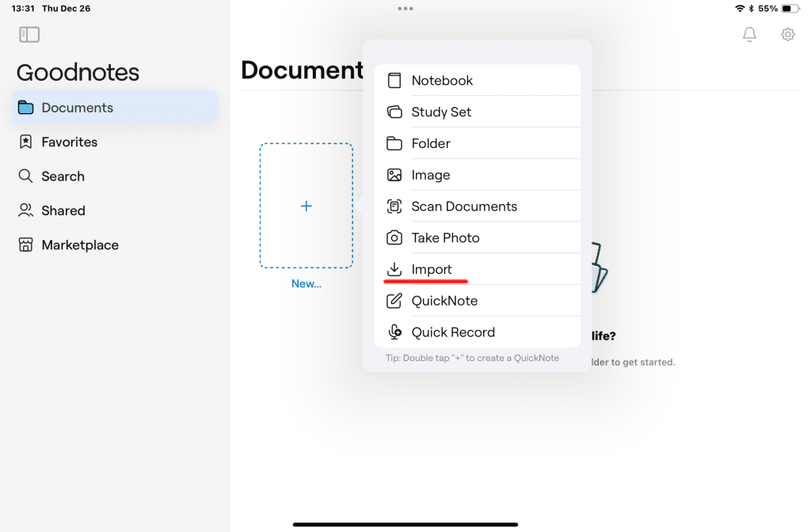Click the "Goodnotes" title text
811x532 pixels.
tap(78, 72)
